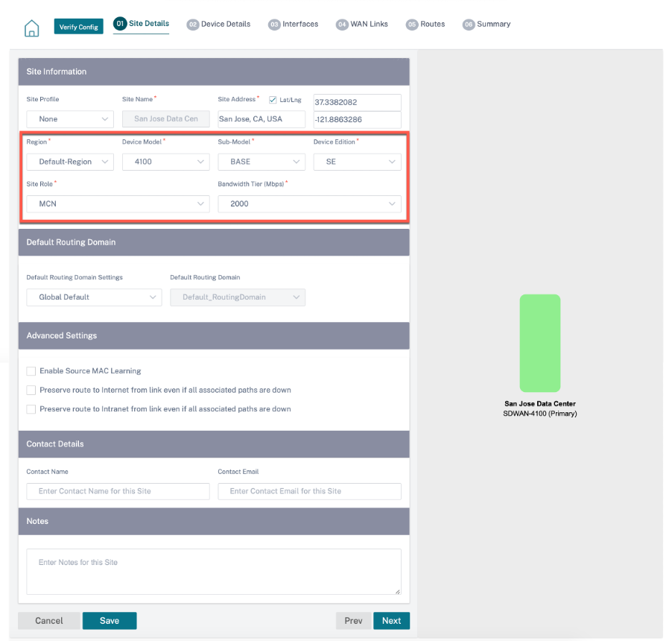Open the Device Model dropdown
Screen dimensions: 672x641
pos(166,162)
